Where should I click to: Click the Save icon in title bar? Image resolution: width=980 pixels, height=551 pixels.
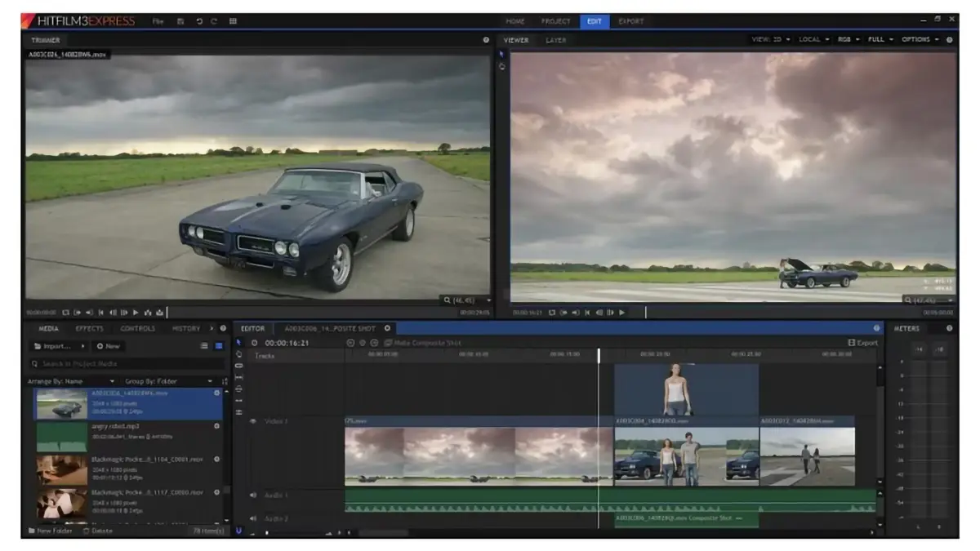pos(181,21)
